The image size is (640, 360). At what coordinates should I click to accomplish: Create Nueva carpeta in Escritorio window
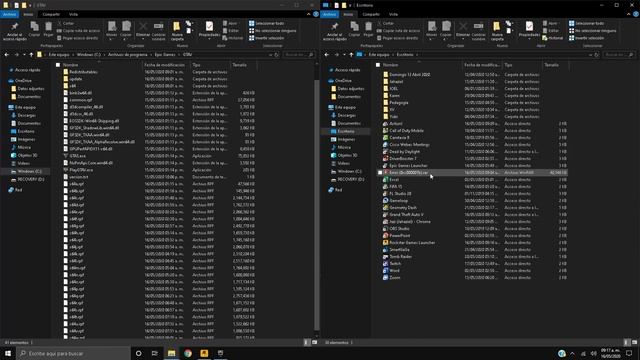point(497,31)
